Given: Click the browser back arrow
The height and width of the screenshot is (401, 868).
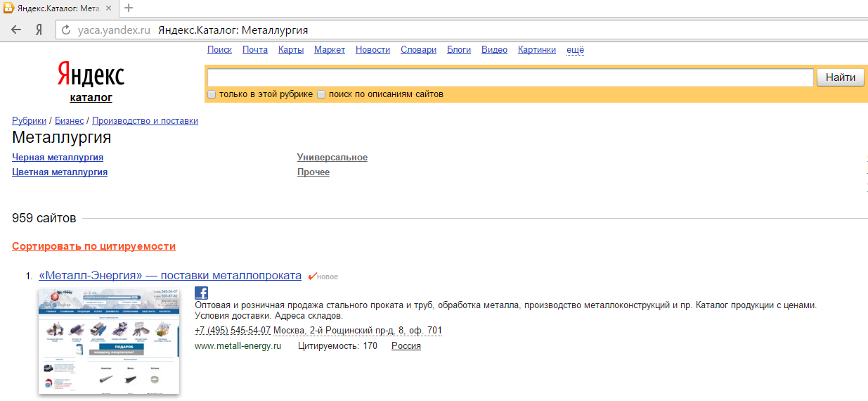Looking at the screenshot, I should 16,30.
